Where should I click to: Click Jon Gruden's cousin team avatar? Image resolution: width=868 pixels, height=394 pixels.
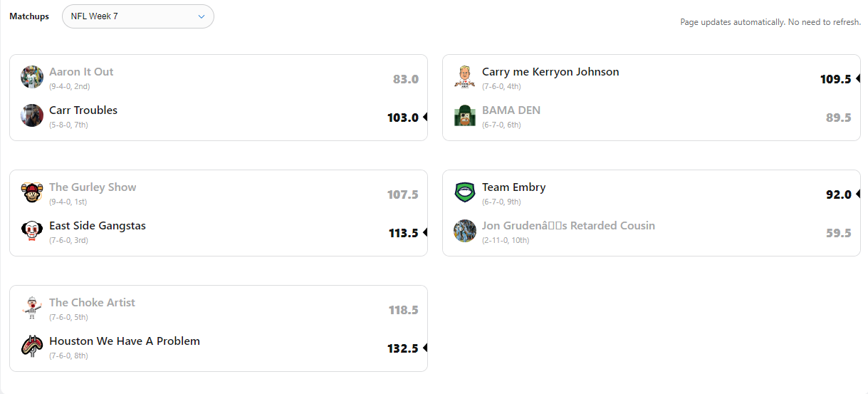coord(465,231)
